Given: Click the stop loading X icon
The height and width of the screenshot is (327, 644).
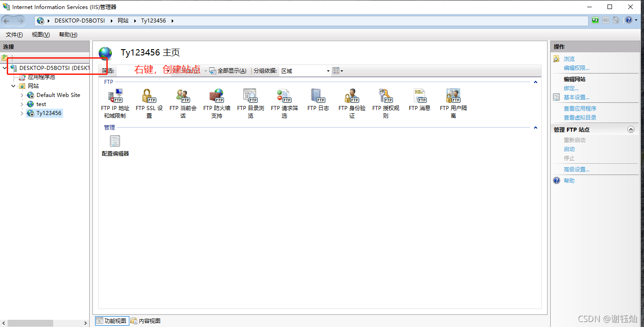Looking at the screenshot, I should [x=605, y=20].
